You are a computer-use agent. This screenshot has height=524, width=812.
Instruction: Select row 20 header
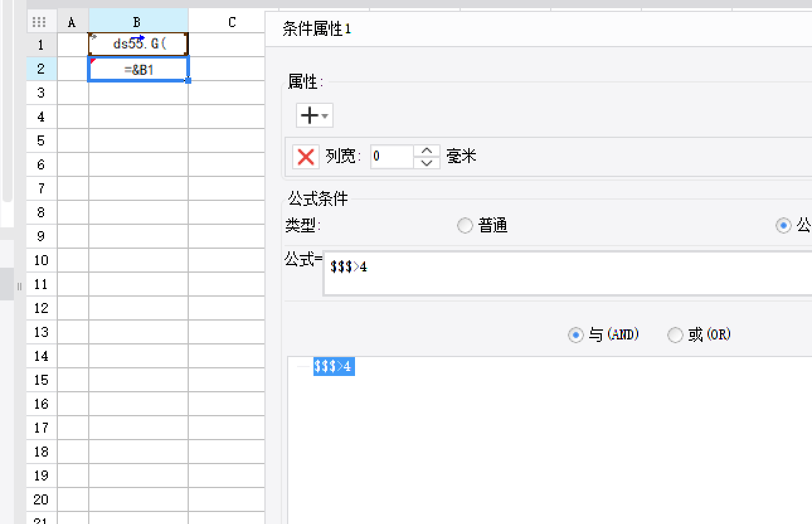click(x=42, y=499)
